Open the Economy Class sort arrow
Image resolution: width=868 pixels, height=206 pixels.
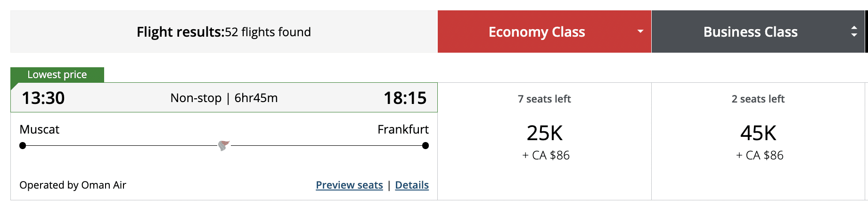(640, 32)
